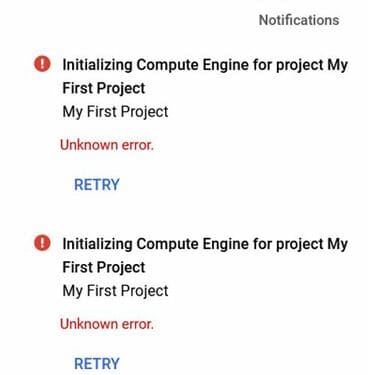Click the word Initializing in the first notification
The height and width of the screenshot is (375, 368).
coord(98,65)
